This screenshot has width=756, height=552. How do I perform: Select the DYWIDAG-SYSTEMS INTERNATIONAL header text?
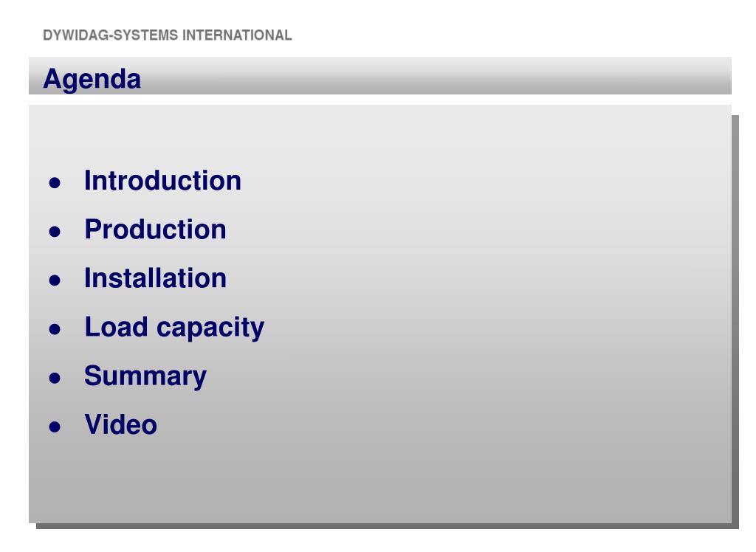click(168, 35)
